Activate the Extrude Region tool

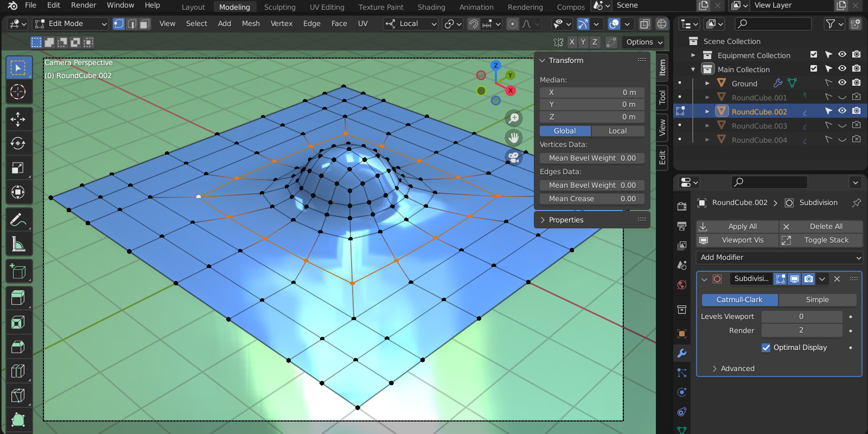coord(18,298)
